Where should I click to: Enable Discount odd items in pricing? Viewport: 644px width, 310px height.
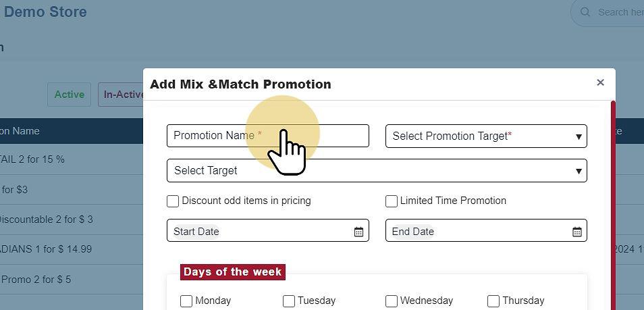click(173, 201)
